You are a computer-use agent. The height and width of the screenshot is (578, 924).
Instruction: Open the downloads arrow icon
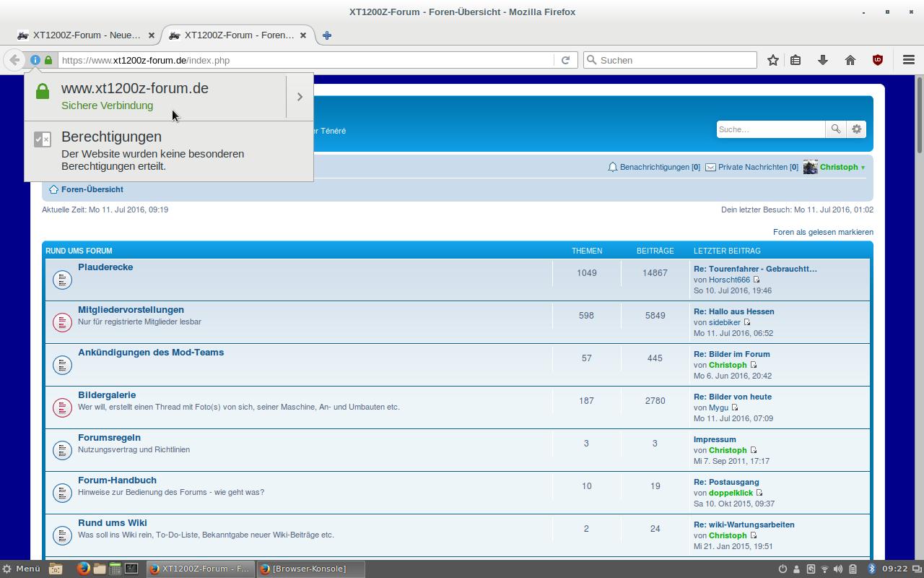pos(823,60)
